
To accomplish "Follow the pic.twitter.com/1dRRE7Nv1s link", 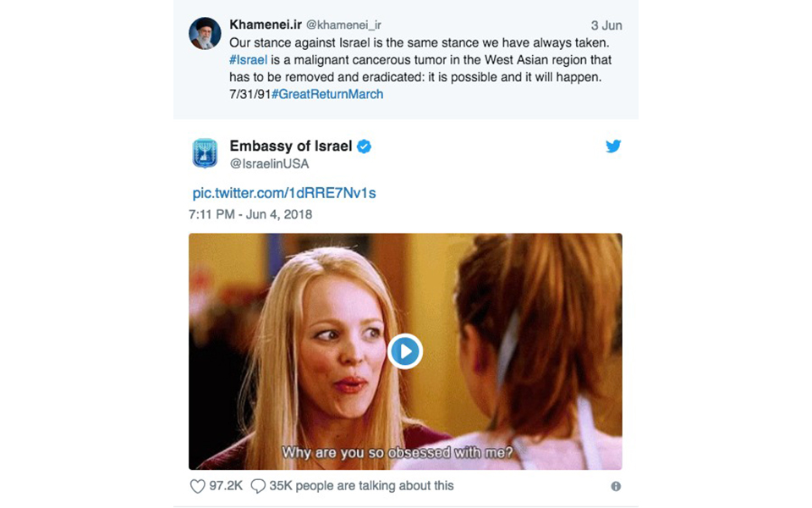I will (x=284, y=193).
